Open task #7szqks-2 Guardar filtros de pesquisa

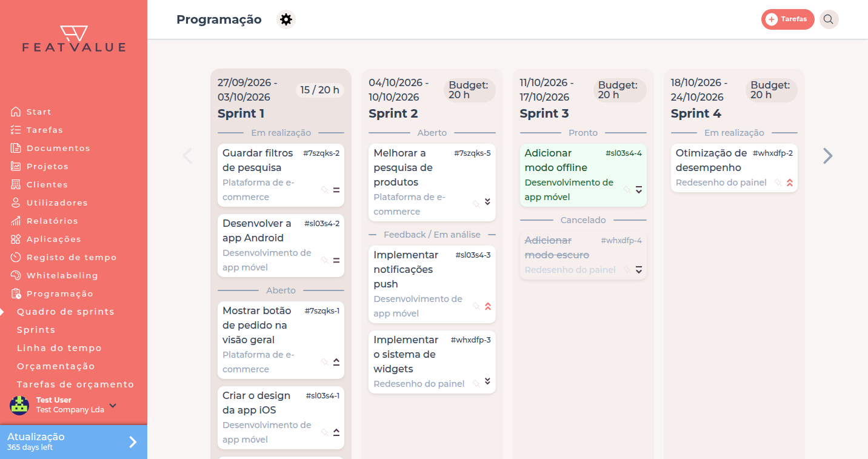click(x=281, y=175)
